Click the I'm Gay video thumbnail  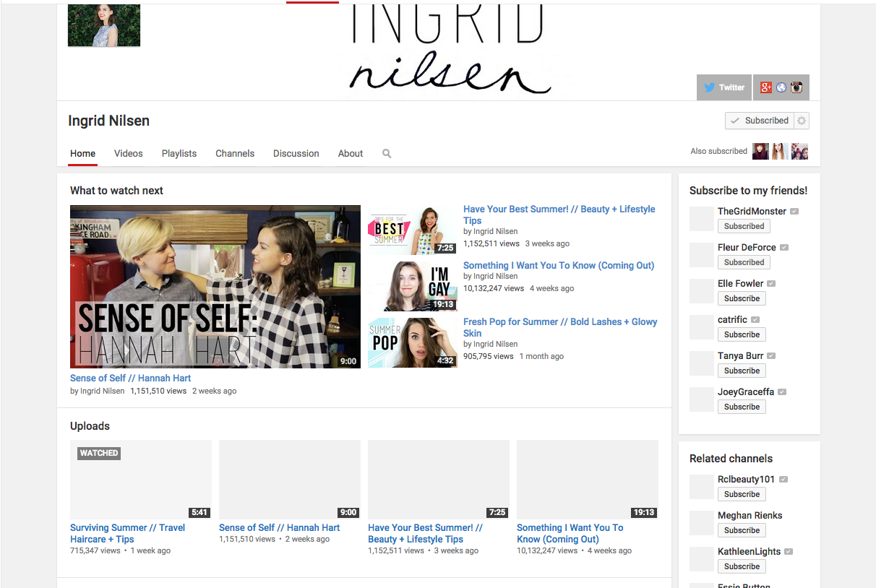(413, 286)
